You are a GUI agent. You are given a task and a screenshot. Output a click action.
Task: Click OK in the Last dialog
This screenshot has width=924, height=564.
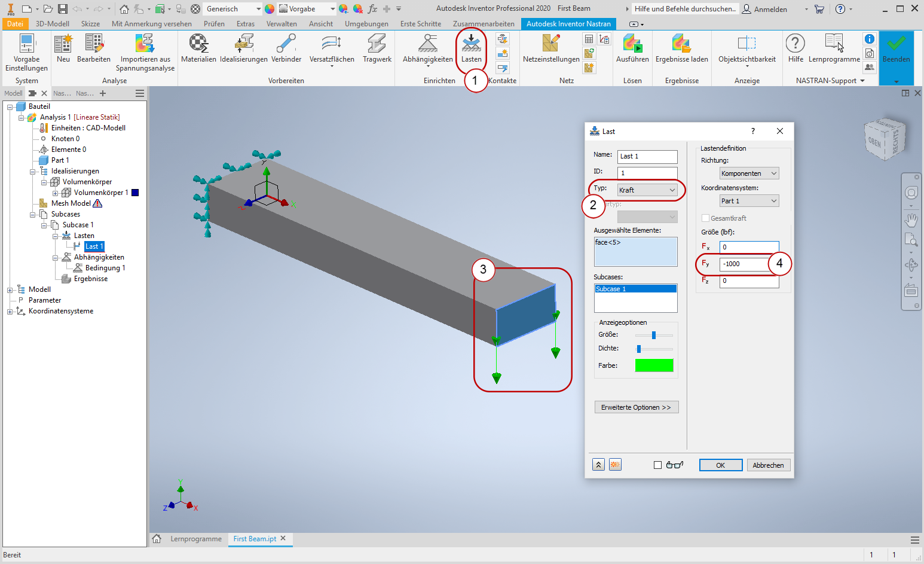(721, 465)
